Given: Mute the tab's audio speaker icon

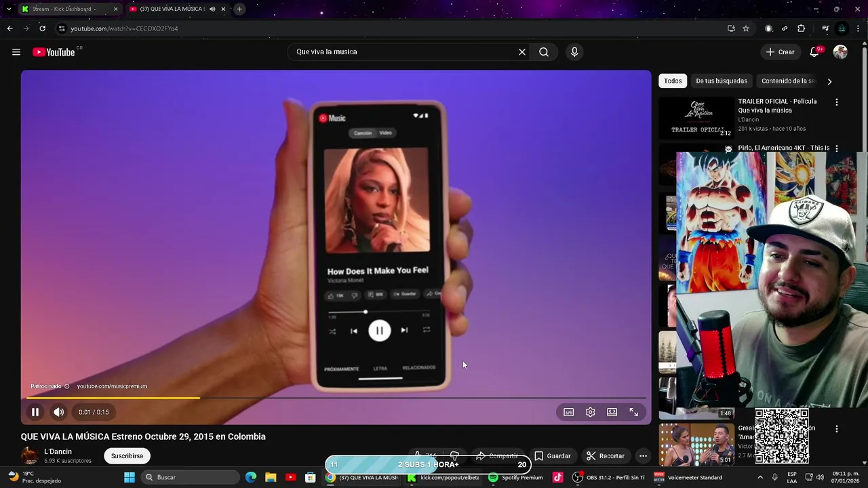Looking at the screenshot, I should (212, 9).
